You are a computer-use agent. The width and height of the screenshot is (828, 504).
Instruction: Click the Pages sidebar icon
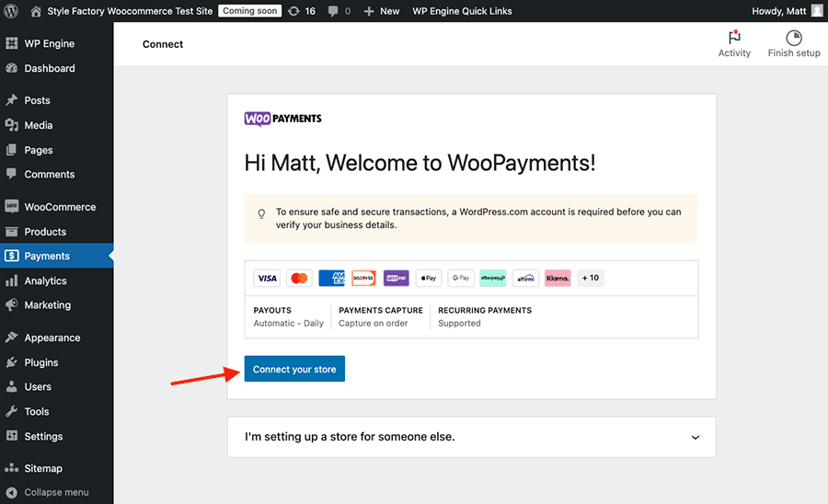tap(12, 150)
